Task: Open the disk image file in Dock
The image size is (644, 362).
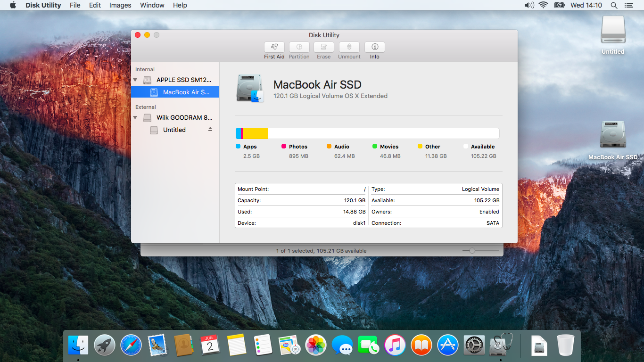Action: (x=539, y=346)
